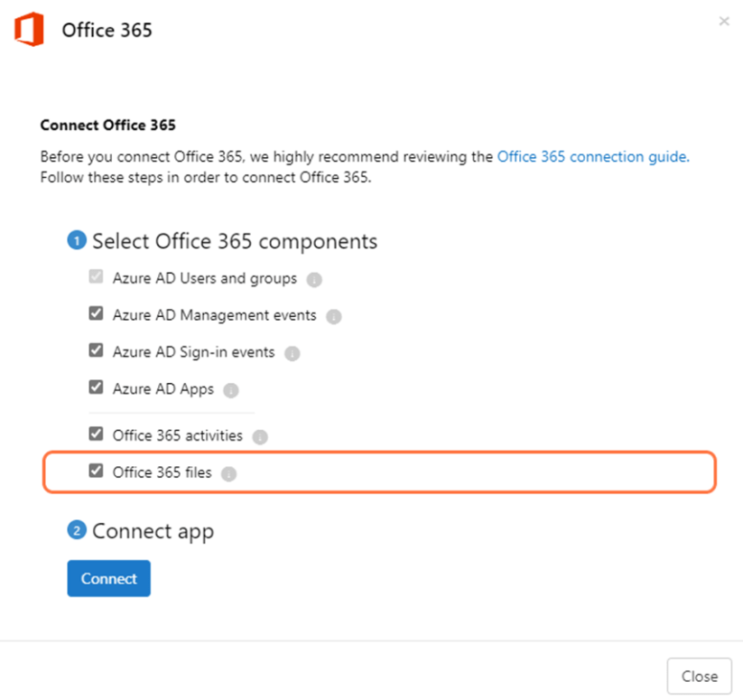Toggle the Office 365 activities checkbox
The height and width of the screenshot is (700, 743).
point(96,434)
